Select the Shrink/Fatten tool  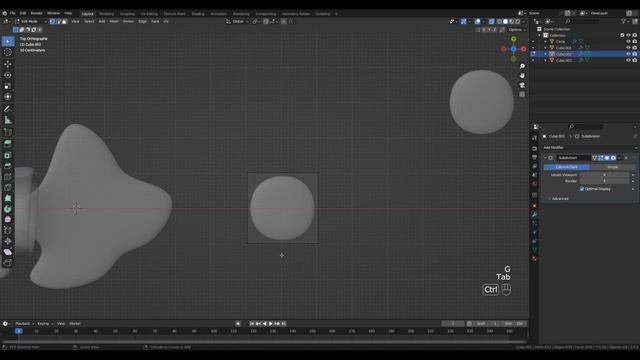(8, 241)
